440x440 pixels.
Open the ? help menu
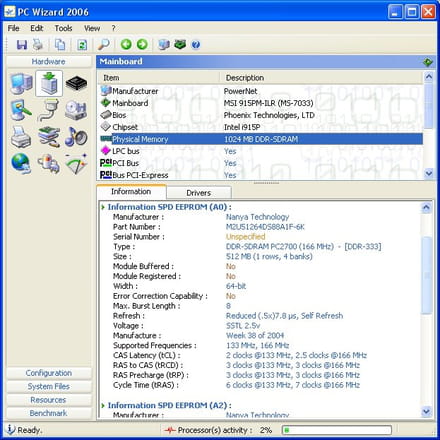point(114,28)
